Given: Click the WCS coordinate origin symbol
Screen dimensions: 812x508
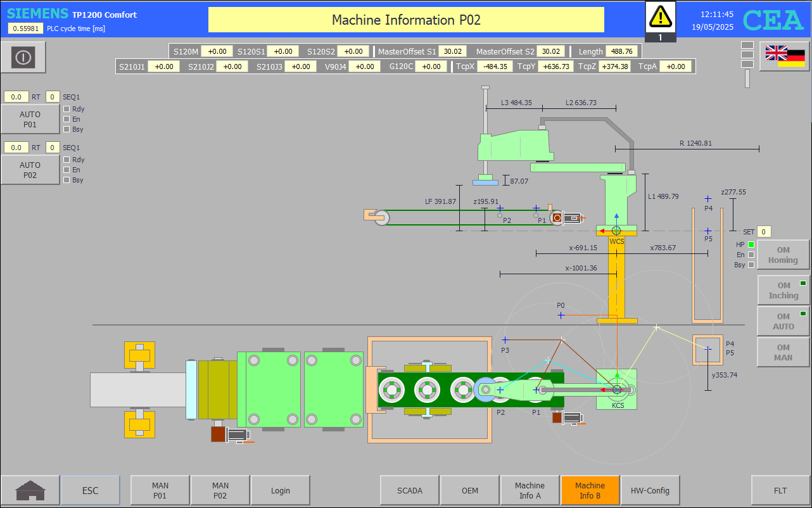Looking at the screenshot, I should 616,231.
